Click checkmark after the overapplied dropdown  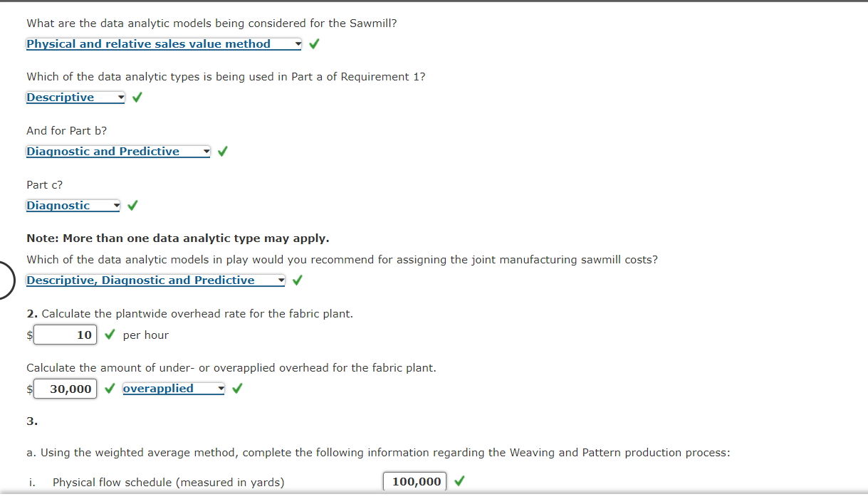coord(237,389)
